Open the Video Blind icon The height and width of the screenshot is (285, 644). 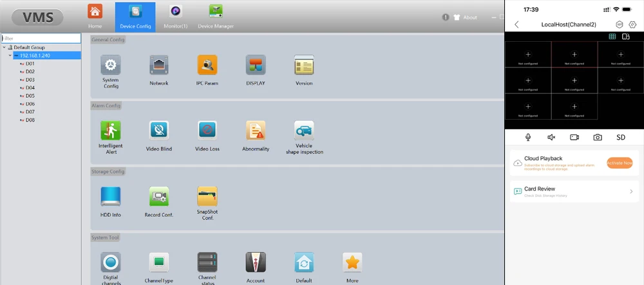tap(159, 131)
